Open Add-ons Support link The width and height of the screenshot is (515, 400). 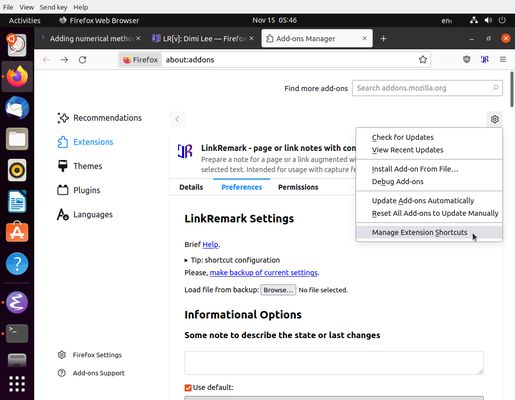(91, 373)
